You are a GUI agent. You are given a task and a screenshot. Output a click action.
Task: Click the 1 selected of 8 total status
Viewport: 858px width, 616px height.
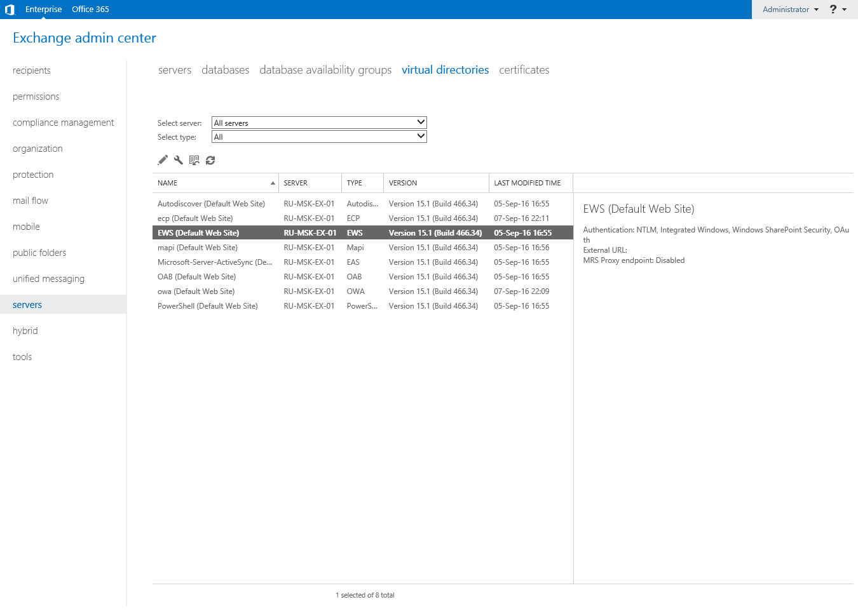pyautogui.click(x=365, y=595)
